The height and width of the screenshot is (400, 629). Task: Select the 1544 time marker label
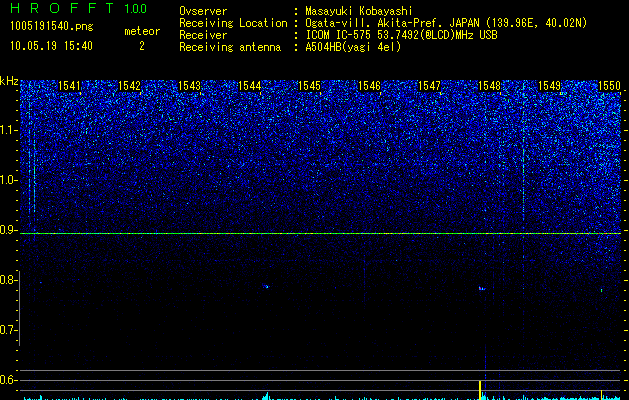coord(250,86)
